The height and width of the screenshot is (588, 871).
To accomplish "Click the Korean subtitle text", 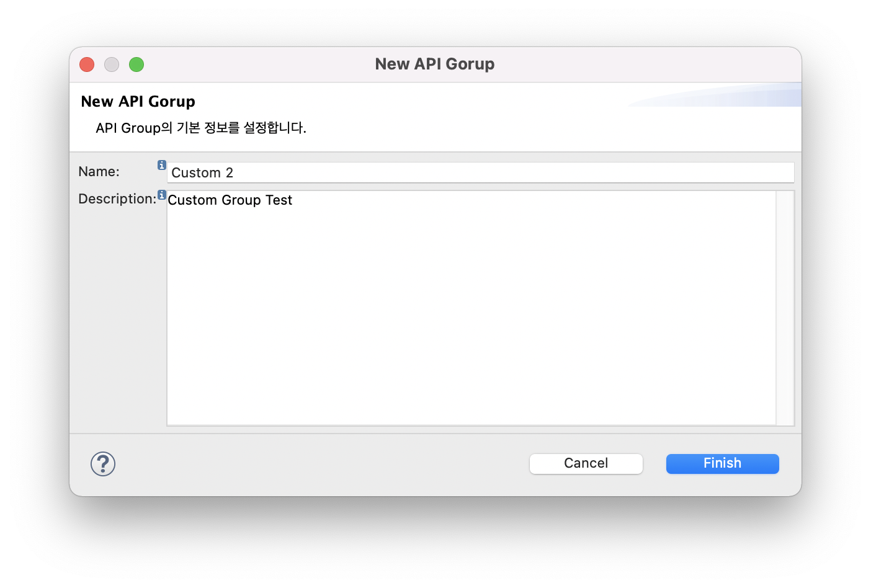I will coord(202,128).
